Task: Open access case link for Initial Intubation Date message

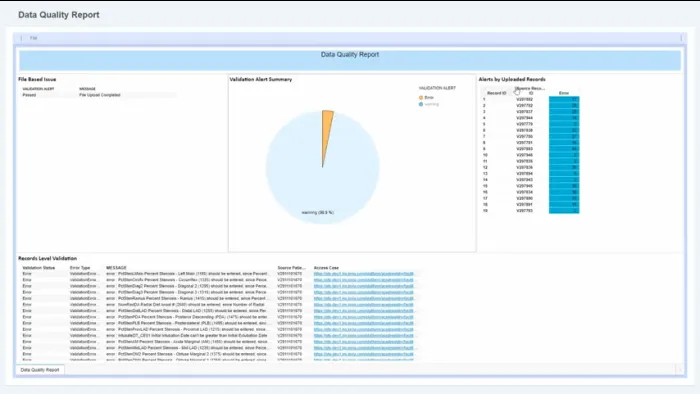Action: (364, 336)
